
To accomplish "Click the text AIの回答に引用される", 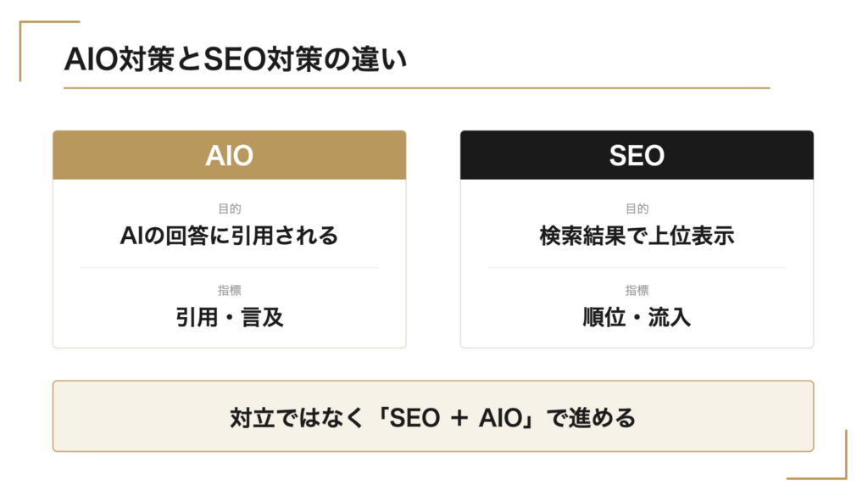I will click(x=229, y=236).
